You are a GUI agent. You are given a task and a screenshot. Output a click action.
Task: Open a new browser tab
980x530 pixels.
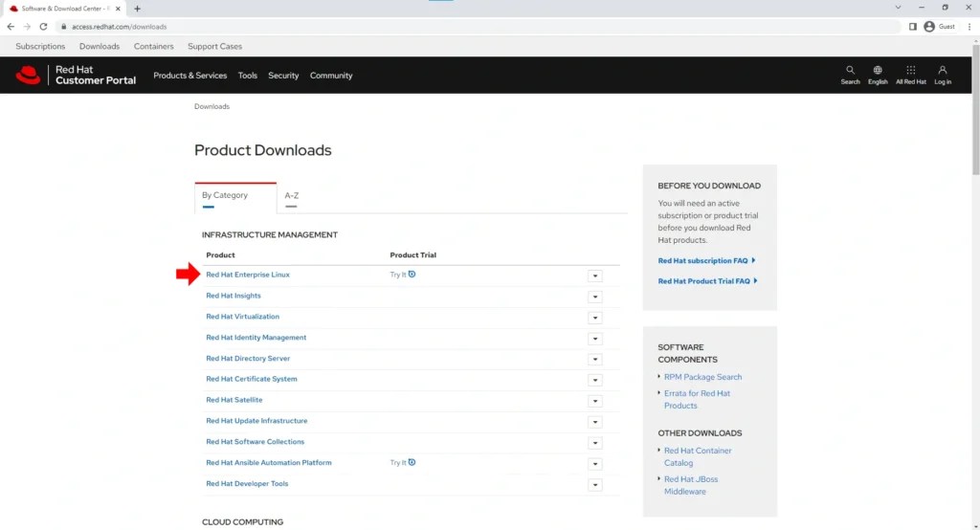pyautogui.click(x=137, y=9)
